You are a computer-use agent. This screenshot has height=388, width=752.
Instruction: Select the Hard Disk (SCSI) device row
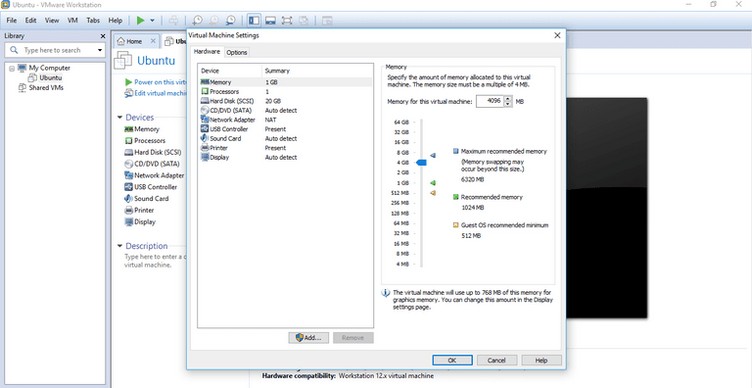[x=285, y=101]
